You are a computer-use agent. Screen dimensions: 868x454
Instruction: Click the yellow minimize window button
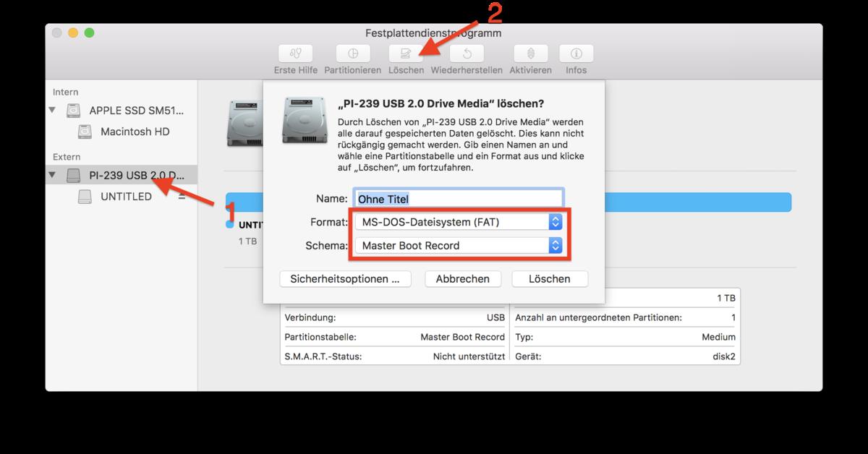tap(73, 33)
